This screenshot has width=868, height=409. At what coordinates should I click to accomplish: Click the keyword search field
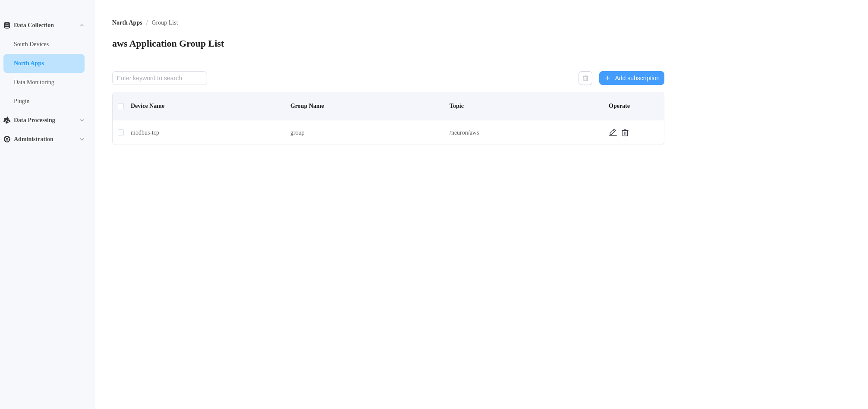159,78
